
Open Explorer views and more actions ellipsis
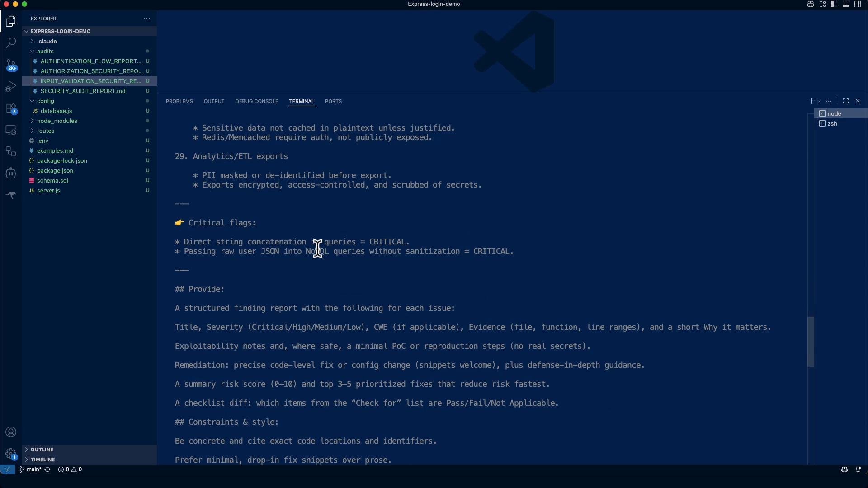tap(147, 19)
